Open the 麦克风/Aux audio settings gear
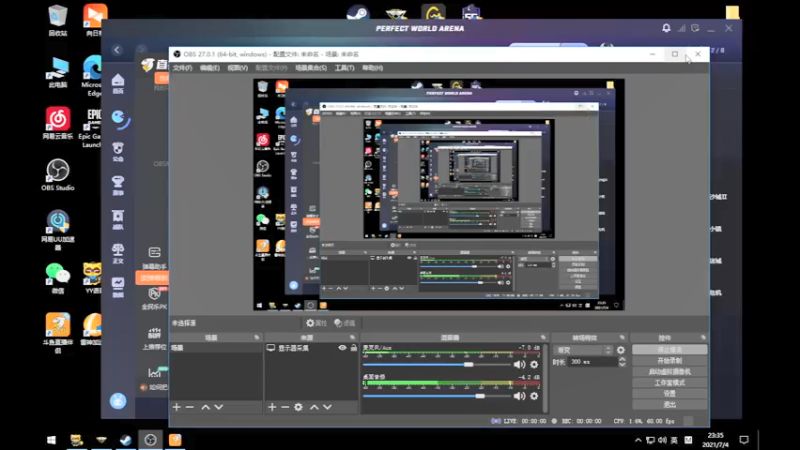The height and width of the screenshot is (450, 800). click(534, 364)
